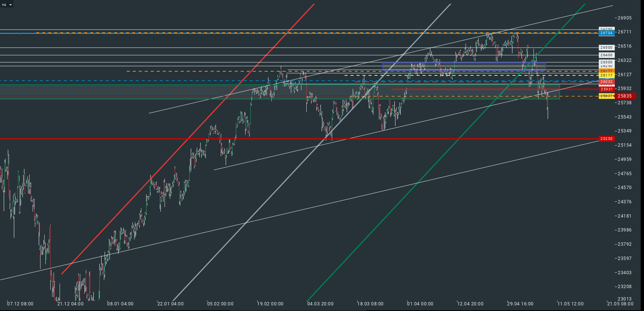
Task: Open the H4 timeframe dropdown
Action: pyautogui.click(x=7, y=5)
